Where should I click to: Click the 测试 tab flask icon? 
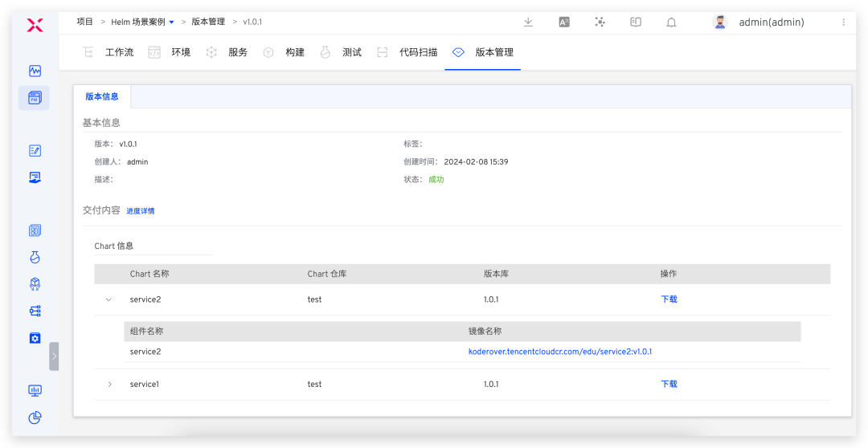pos(325,52)
